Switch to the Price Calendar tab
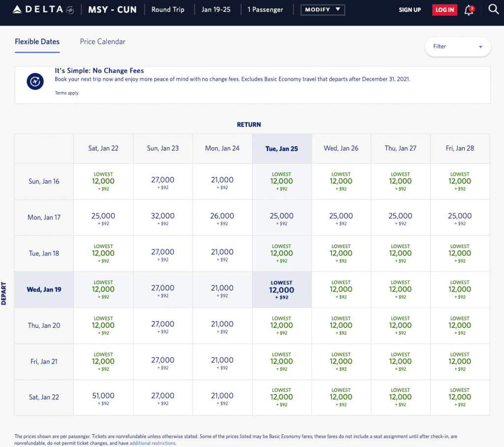Viewport: 504px width, 447px height. tap(102, 42)
